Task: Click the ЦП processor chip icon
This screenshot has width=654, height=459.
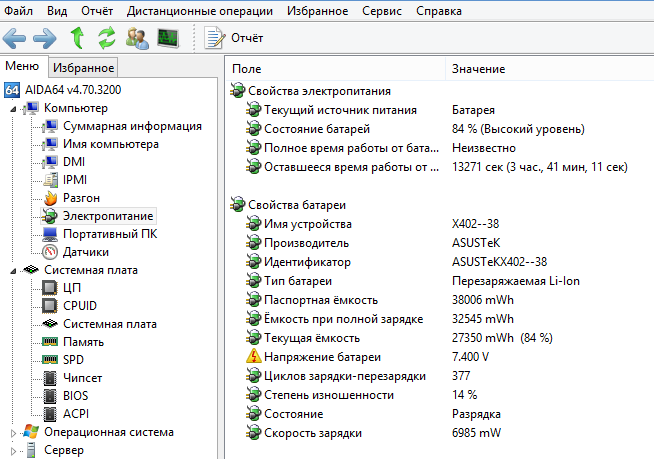Action: 50,288
